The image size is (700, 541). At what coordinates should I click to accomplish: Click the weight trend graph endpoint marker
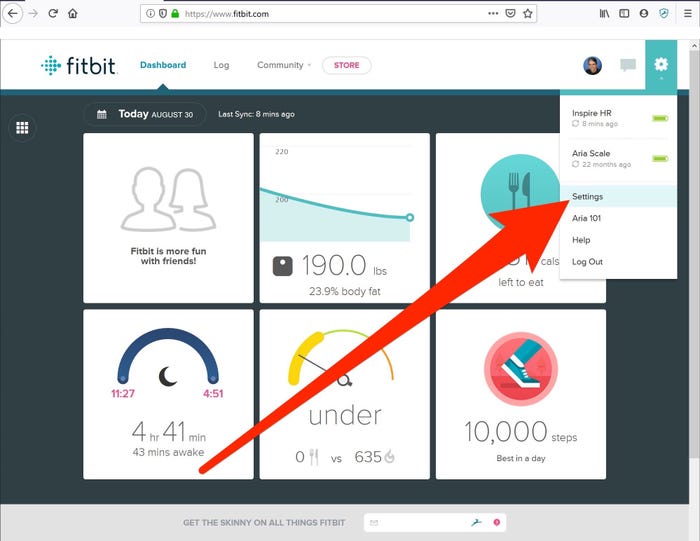pyautogui.click(x=410, y=217)
